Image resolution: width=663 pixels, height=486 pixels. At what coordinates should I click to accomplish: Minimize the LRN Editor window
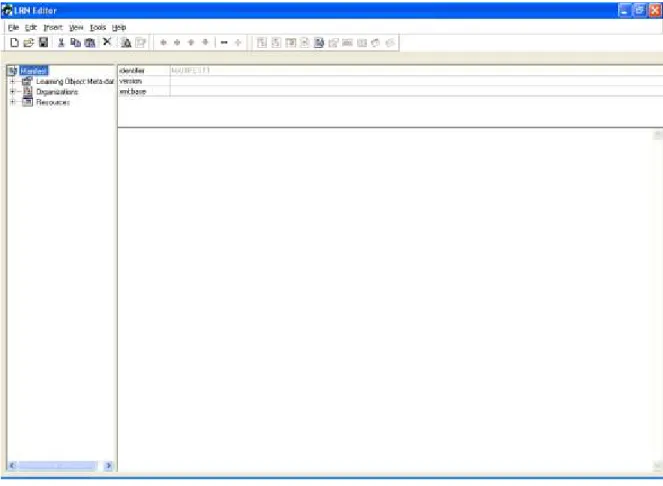click(624, 10)
